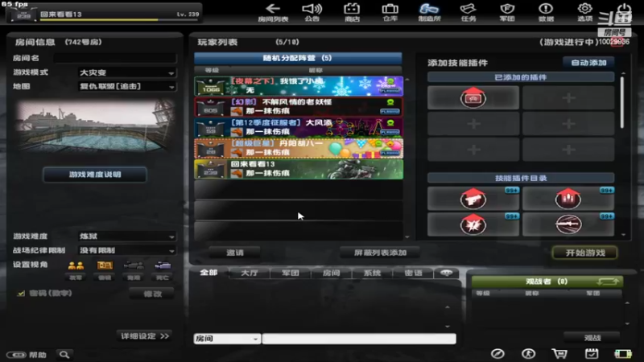Viewport: 644px width, 362px height.
Task: Toggle the last view label button under camera icon
Action: click(x=163, y=278)
